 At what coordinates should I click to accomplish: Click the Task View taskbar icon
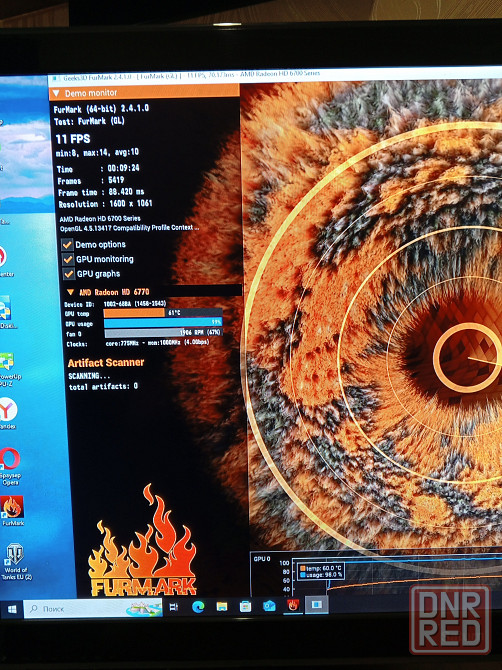(x=173, y=607)
